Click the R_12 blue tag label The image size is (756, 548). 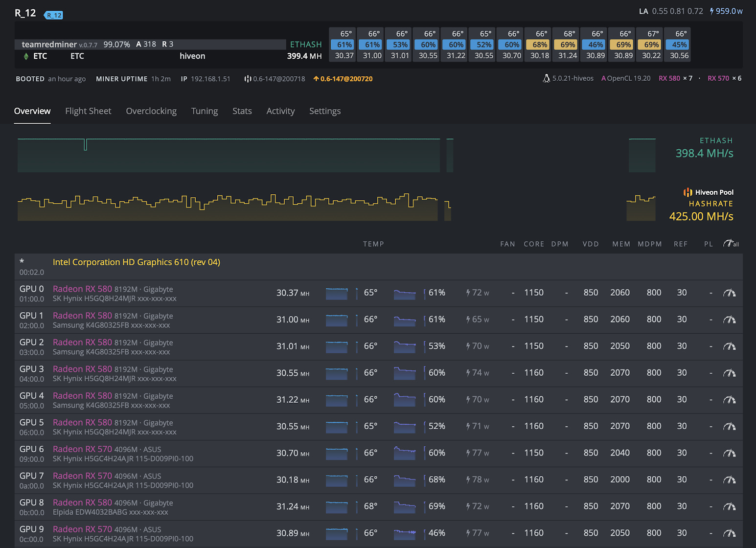tap(54, 15)
